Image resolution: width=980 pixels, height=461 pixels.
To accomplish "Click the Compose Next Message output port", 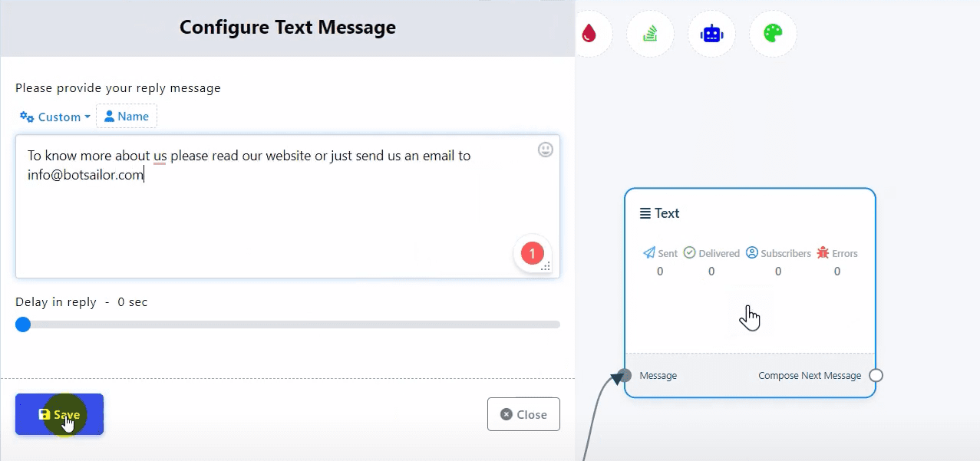I will 876,376.
